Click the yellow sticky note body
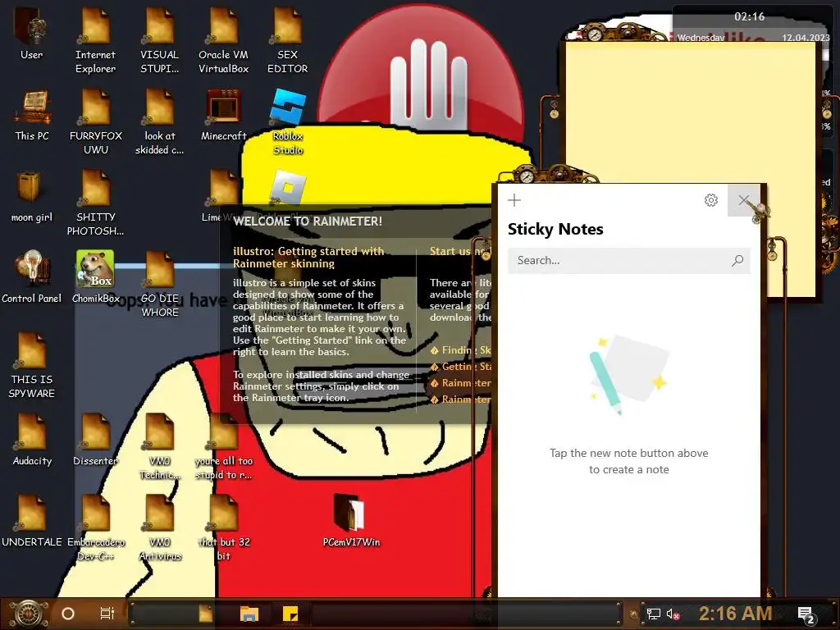This screenshot has height=630, width=840. [x=691, y=112]
